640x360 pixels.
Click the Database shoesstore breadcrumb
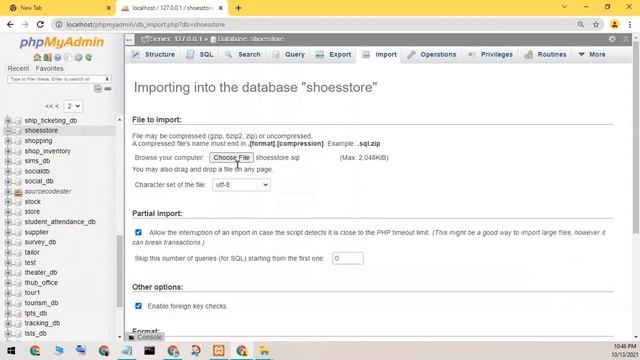(x=250, y=39)
